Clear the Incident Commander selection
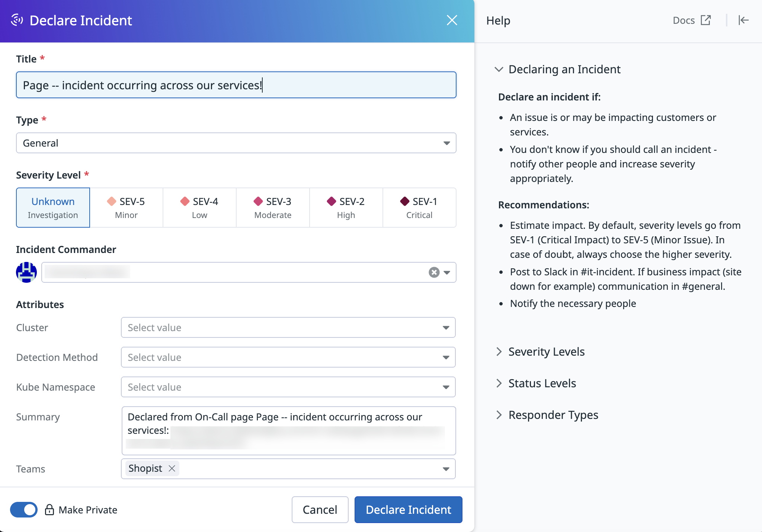The width and height of the screenshot is (762, 532). pyautogui.click(x=434, y=272)
